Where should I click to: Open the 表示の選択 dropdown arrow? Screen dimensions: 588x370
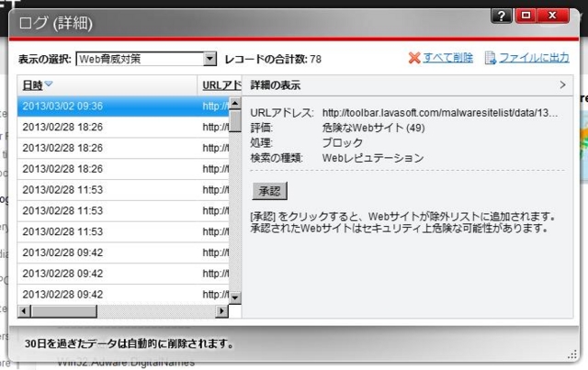coord(210,59)
